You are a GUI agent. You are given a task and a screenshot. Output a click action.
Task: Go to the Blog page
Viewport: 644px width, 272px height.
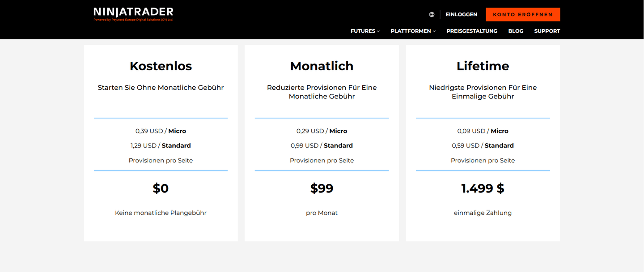[516, 31]
